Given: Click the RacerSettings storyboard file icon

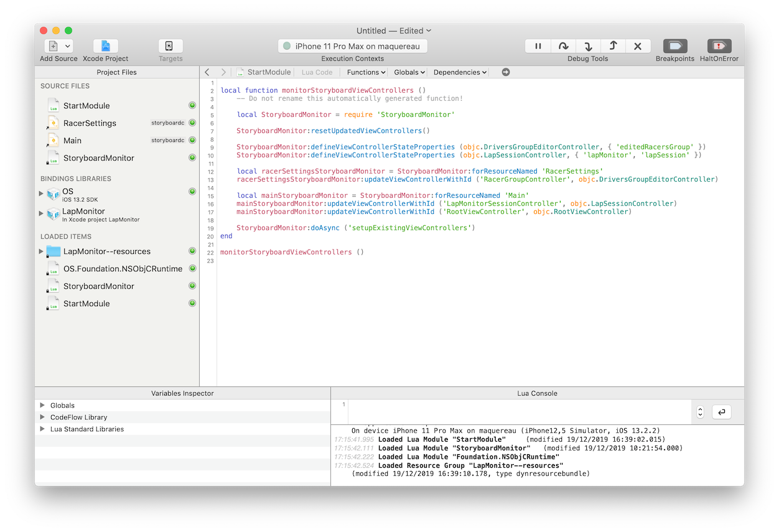Looking at the screenshot, I should click(54, 123).
